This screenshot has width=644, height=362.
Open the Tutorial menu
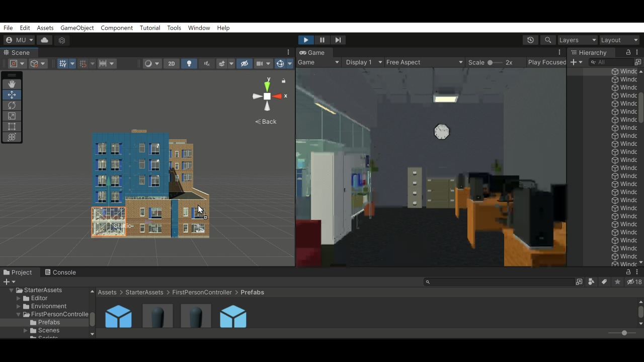[x=150, y=28]
